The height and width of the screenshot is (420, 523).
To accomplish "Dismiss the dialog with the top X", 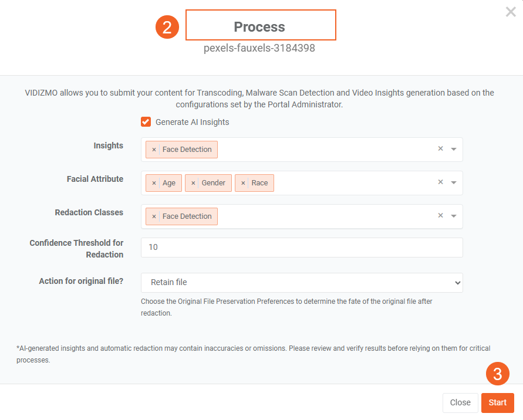I will 511,12.
